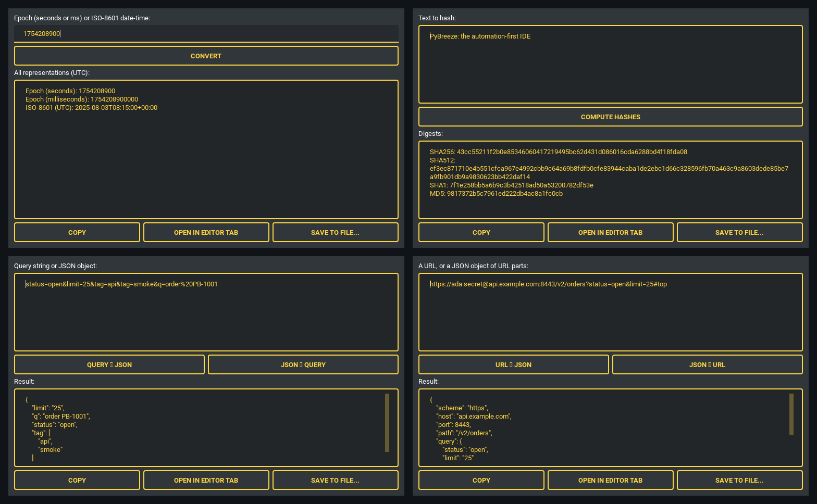The width and height of the screenshot is (817, 504).
Task: Click the JSON to URL button
Action: [708, 364]
